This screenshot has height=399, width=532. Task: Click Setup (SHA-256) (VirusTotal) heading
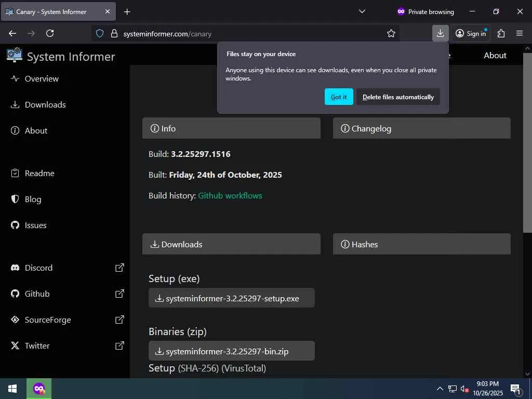tap(207, 368)
